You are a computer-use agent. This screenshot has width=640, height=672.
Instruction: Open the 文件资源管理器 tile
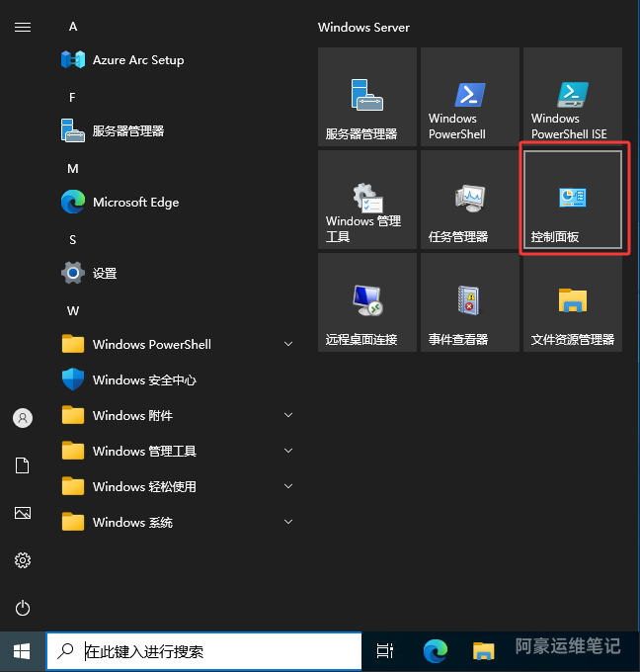[x=573, y=302]
